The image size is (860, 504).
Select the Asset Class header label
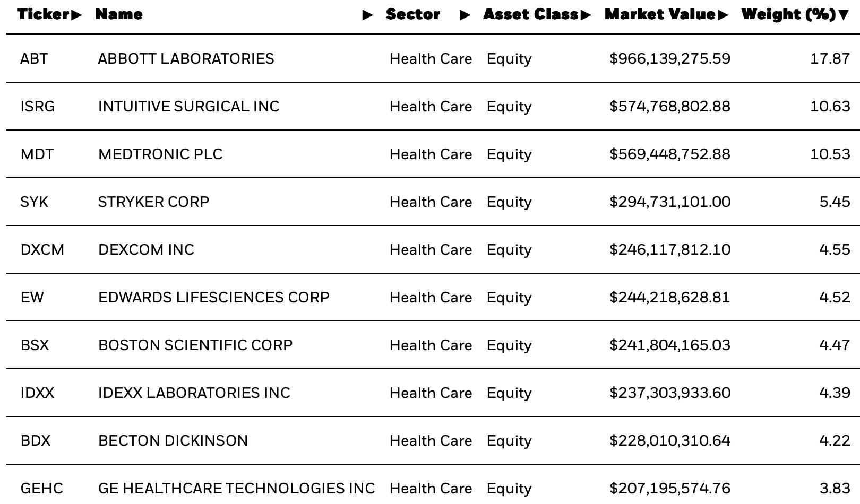(x=531, y=14)
